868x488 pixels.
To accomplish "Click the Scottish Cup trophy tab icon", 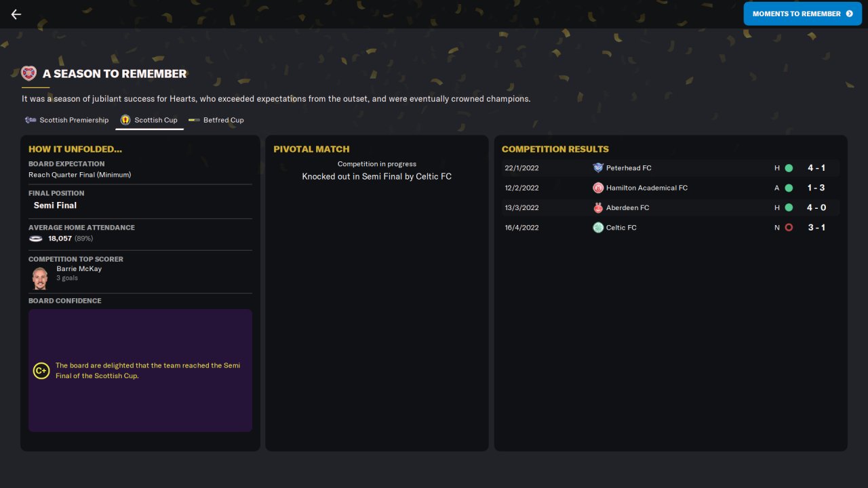I will (x=125, y=120).
